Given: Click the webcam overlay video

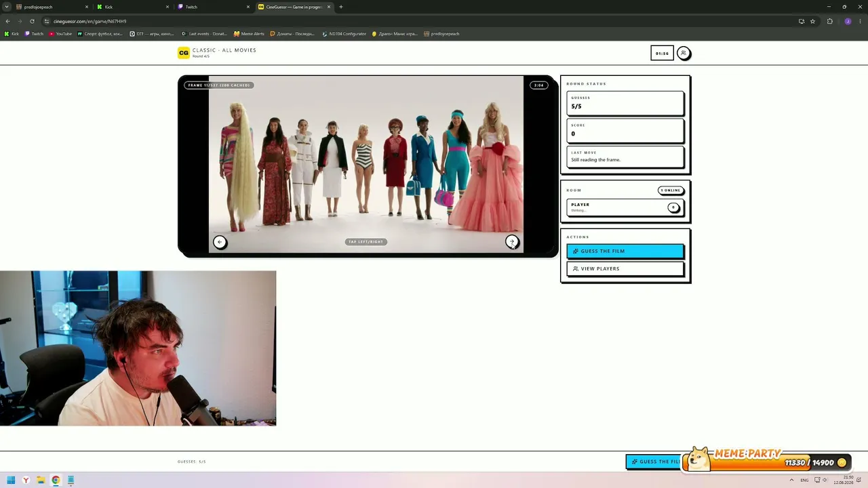Looking at the screenshot, I should point(138,348).
